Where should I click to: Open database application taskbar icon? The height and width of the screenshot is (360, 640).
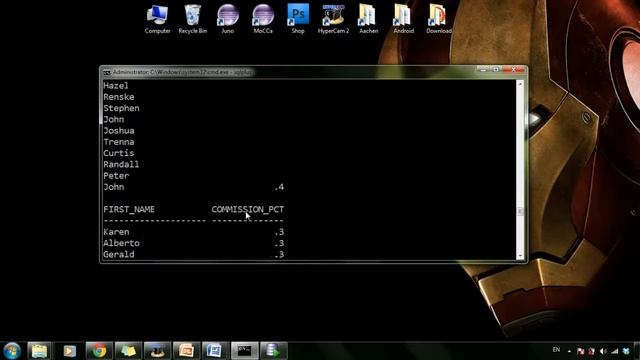(273, 351)
